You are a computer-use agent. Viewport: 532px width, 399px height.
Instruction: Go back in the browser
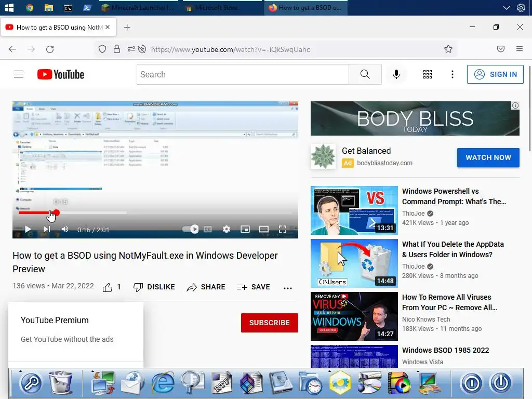tap(12, 49)
